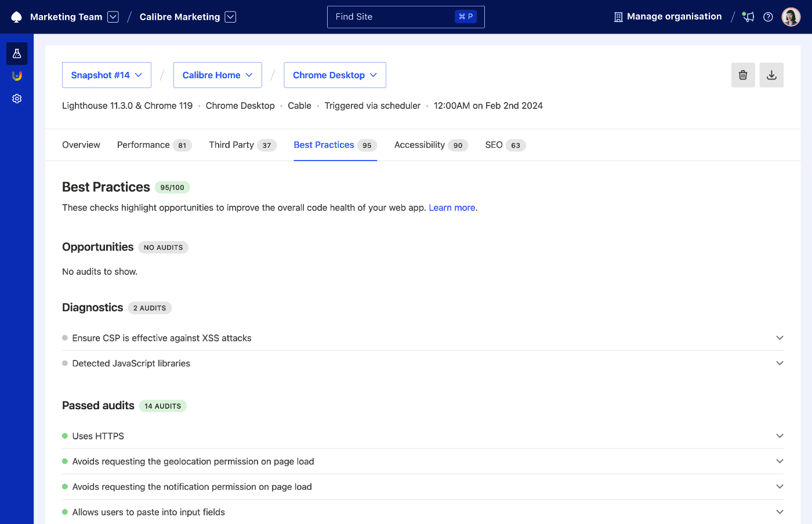Open the user profile avatar menu
This screenshot has width=812, height=524.
[791, 16]
